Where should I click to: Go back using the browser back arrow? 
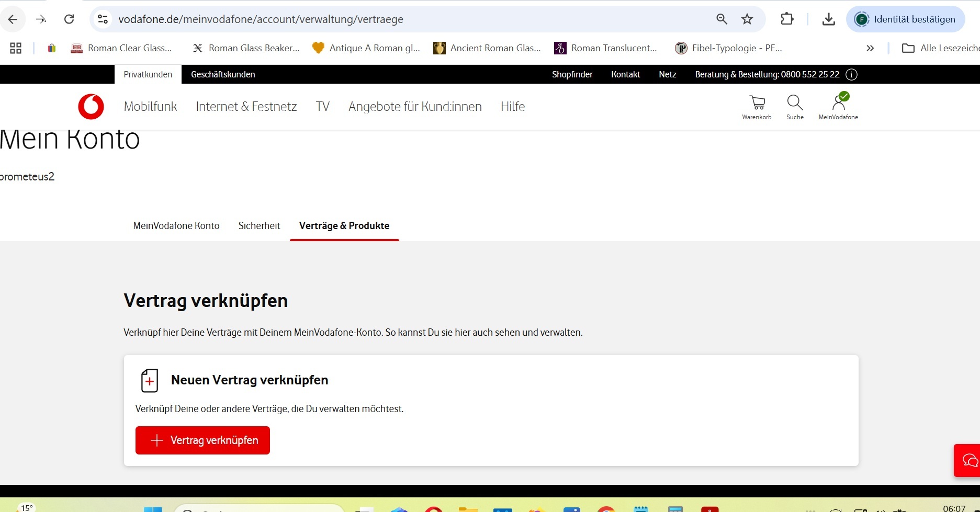click(13, 19)
